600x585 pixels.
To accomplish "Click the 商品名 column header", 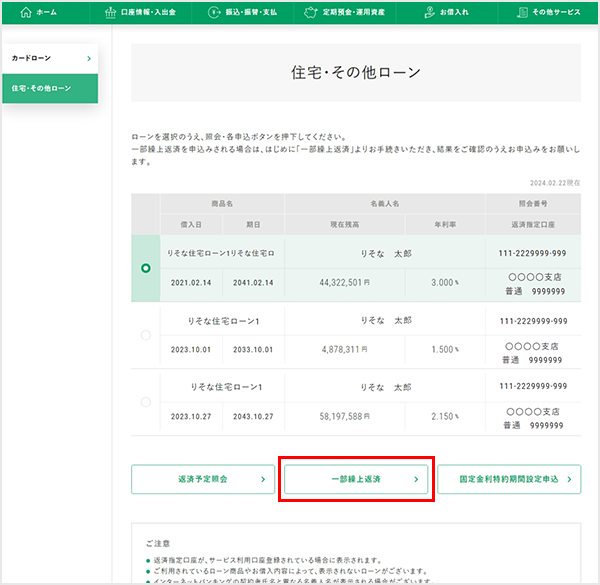I will tap(222, 204).
